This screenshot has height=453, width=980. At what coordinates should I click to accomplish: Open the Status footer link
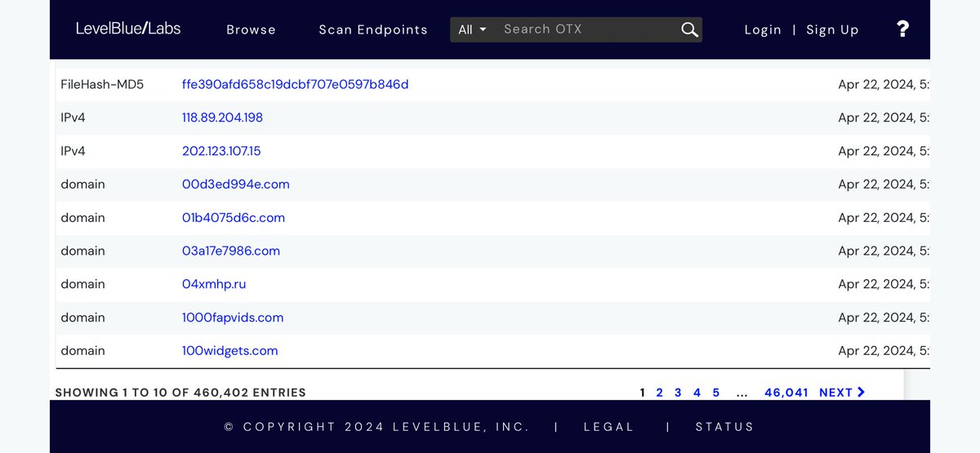(x=724, y=427)
